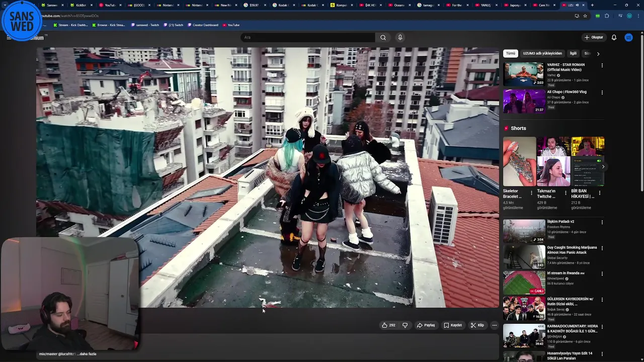The width and height of the screenshot is (644, 362).
Task: Click the Varhız channel name
Action: [551, 75]
